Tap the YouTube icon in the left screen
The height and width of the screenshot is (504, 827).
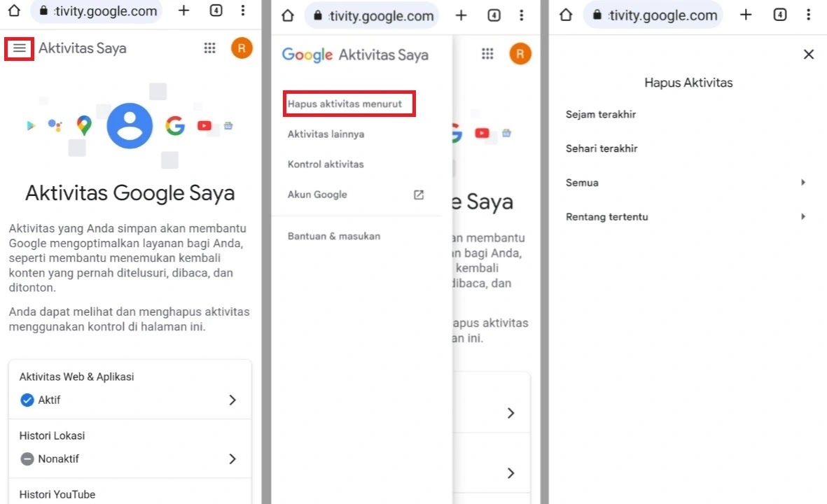tap(204, 125)
